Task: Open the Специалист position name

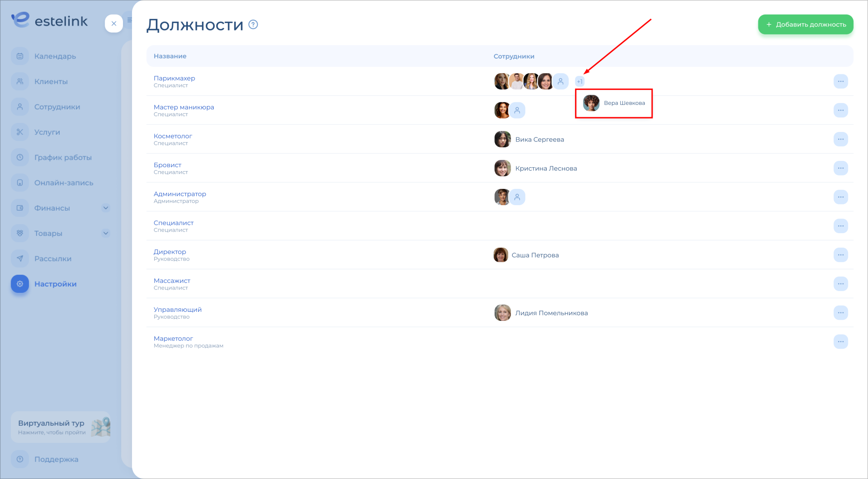Action: [174, 223]
